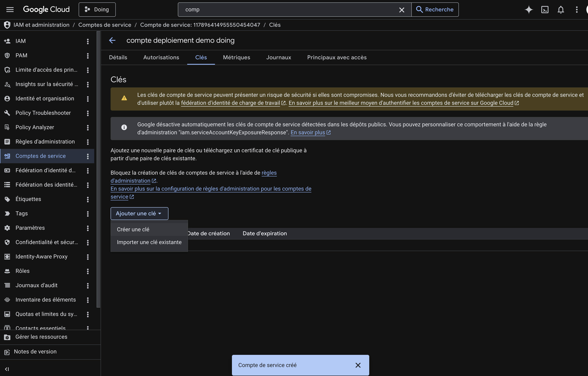This screenshot has height=376, width=588.
Task: Open fédération d'identité de charge de travail link
Action: 230,103
